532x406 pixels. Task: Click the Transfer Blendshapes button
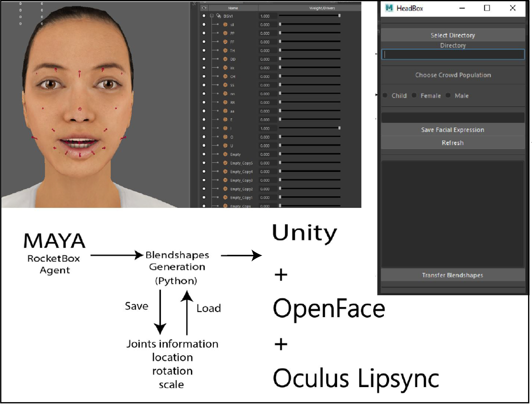click(453, 275)
